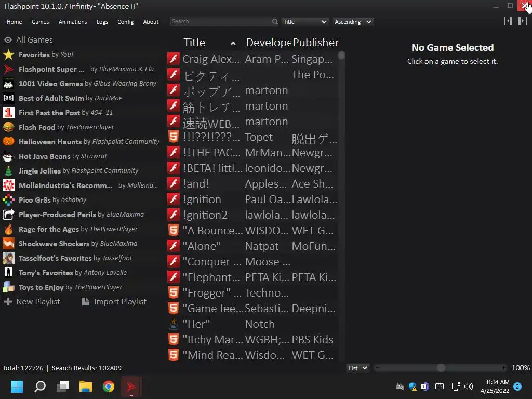Screen dimensions: 532x399
Task: Click the First Past the Post icon
Action: [8, 113]
